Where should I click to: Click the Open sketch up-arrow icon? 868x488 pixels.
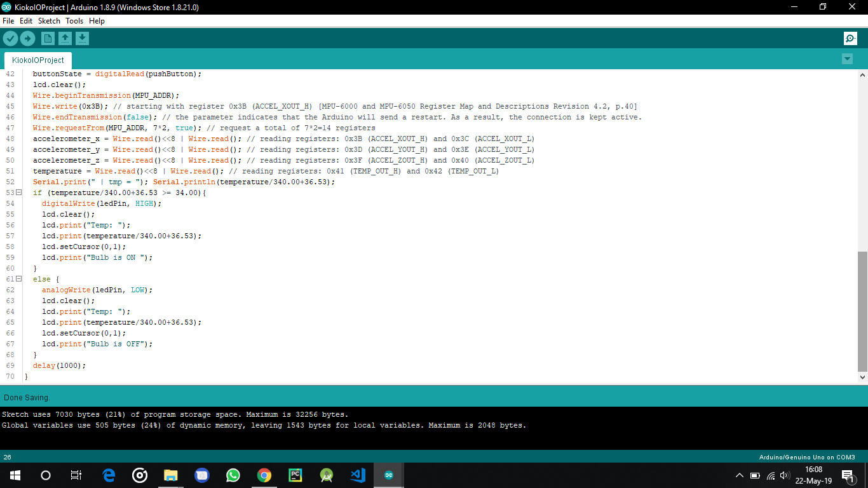[65, 39]
